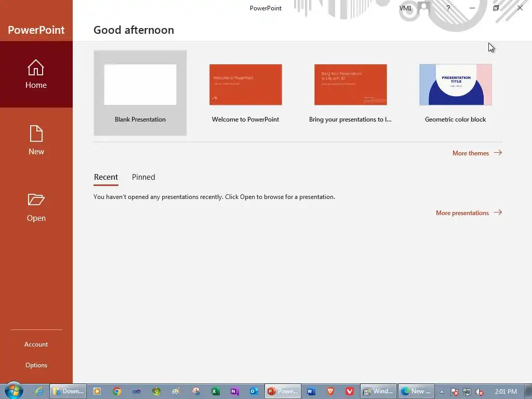
Task: Switch to the Edge New tab taskbar window
Action: click(416, 391)
